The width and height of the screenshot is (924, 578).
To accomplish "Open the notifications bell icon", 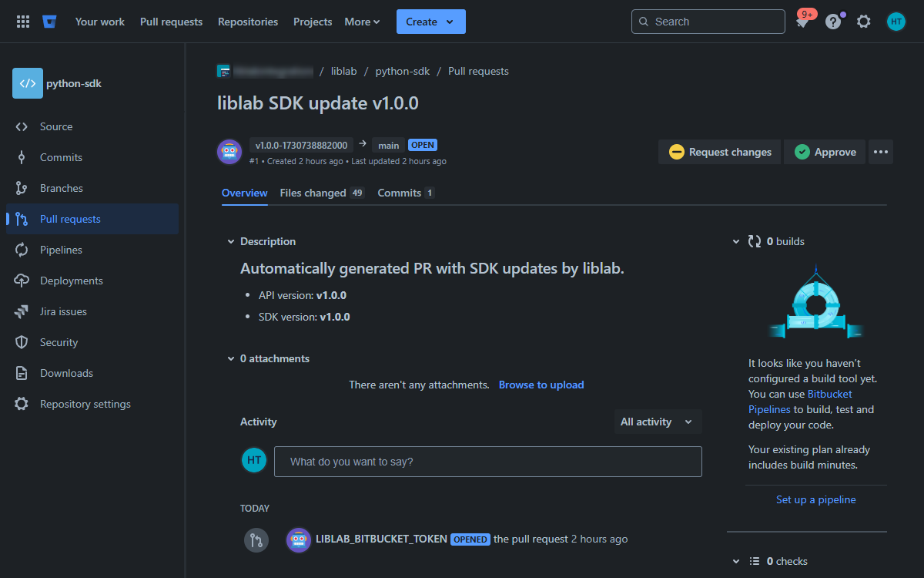I will 802,21.
